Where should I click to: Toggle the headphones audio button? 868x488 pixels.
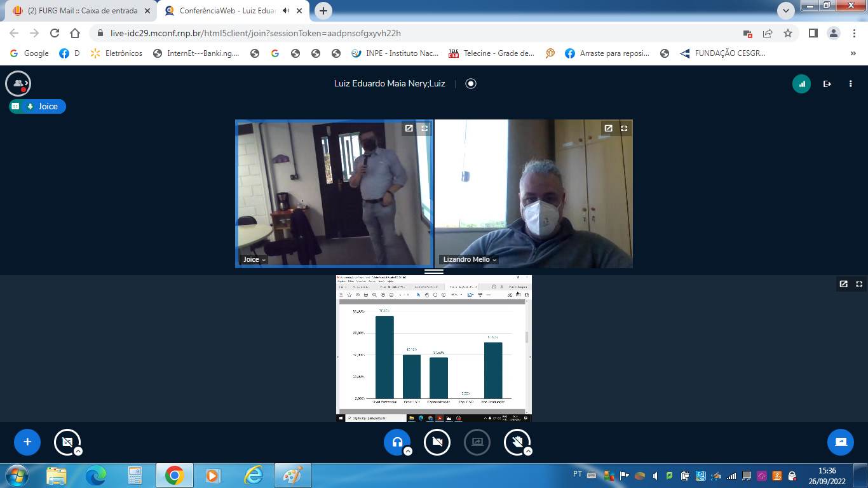coord(397,442)
